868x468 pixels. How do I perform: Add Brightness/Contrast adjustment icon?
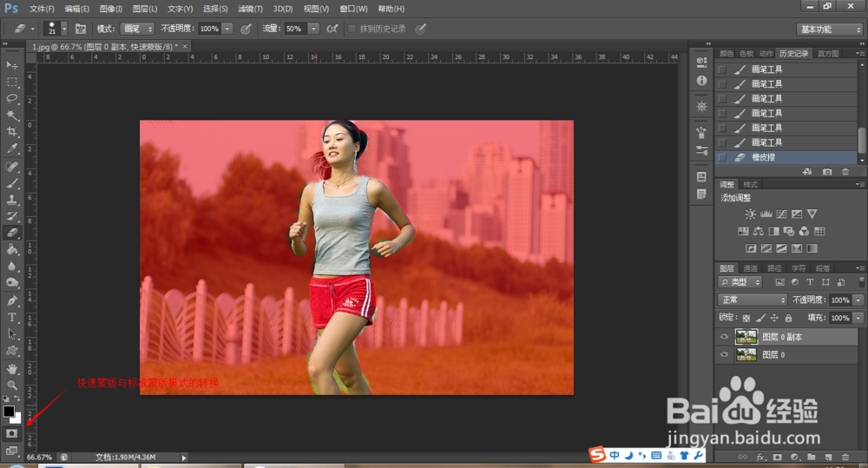[x=750, y=214]
